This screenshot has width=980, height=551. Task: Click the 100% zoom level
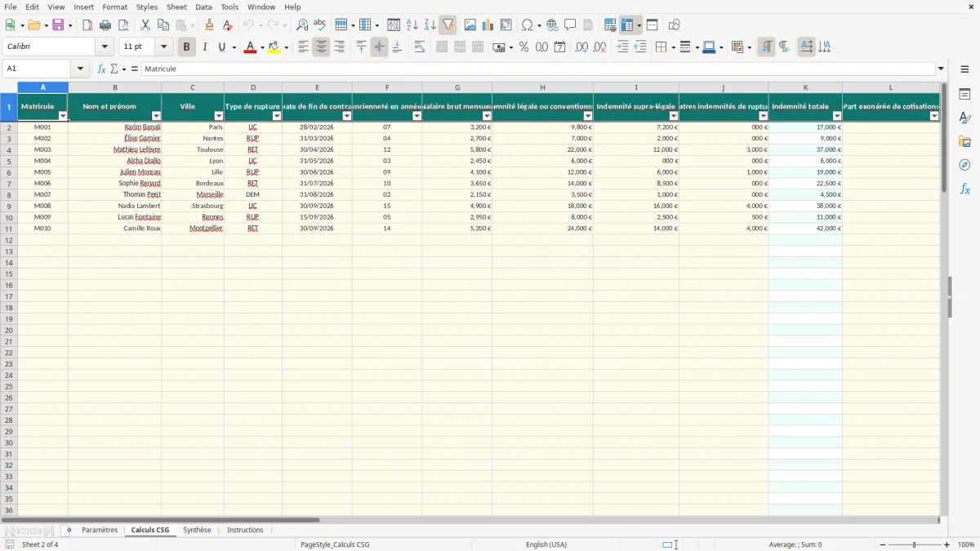tap(966, 544)
